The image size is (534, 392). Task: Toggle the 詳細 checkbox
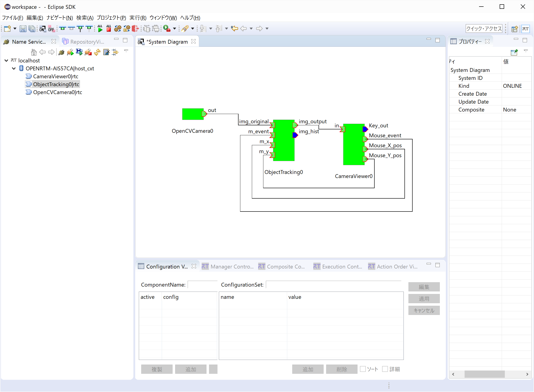[x=385, y=369]
